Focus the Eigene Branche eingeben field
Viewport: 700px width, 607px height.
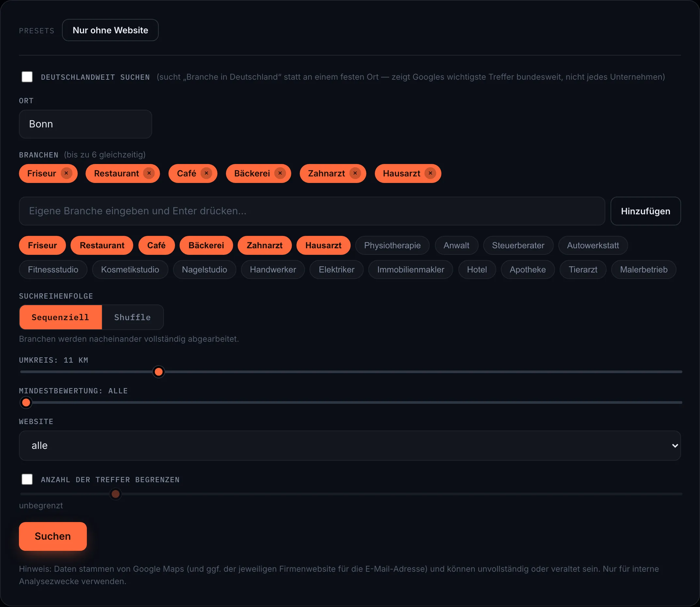click(x=312, y=211)
